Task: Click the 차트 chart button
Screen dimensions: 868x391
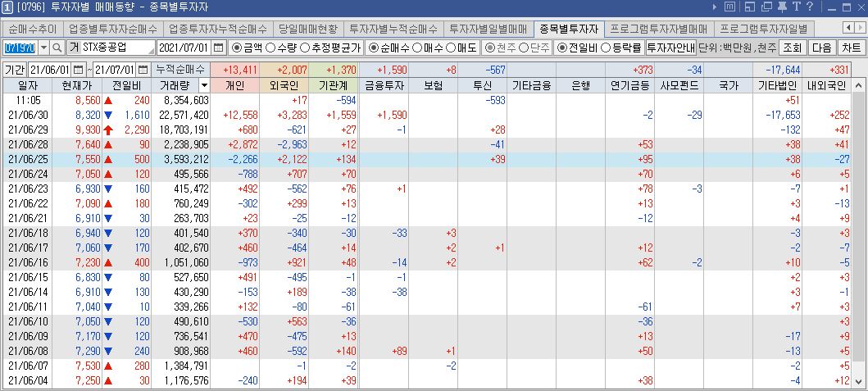Action: tap(851, 48)
